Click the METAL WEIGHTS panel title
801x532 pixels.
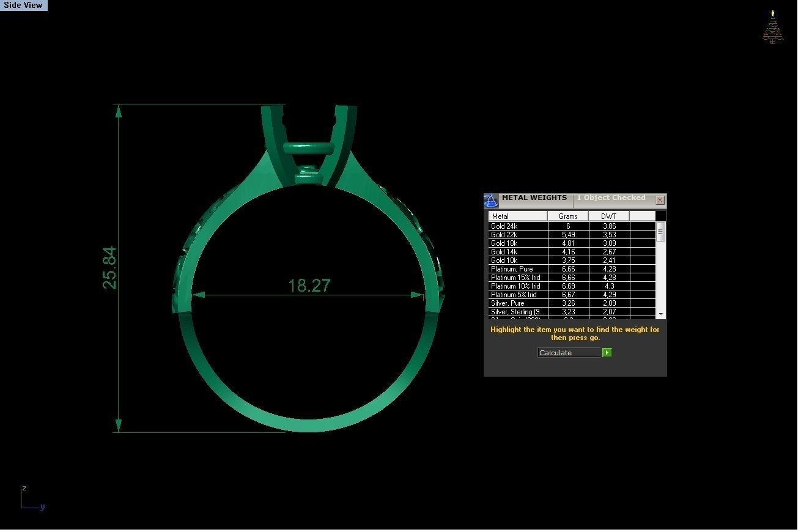pos(534,198)
